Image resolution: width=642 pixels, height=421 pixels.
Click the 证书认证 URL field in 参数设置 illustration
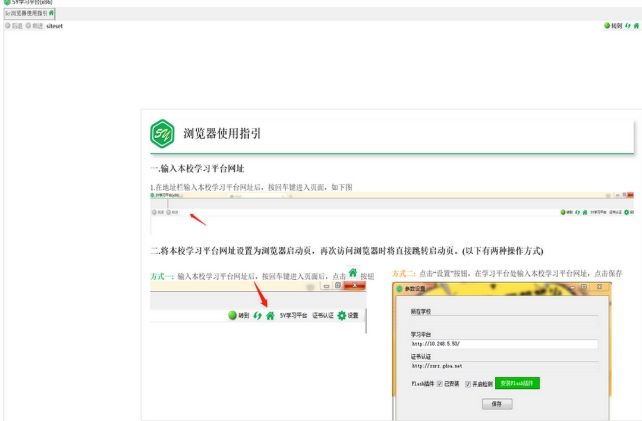pyautogui.click(x=504, y=366)
